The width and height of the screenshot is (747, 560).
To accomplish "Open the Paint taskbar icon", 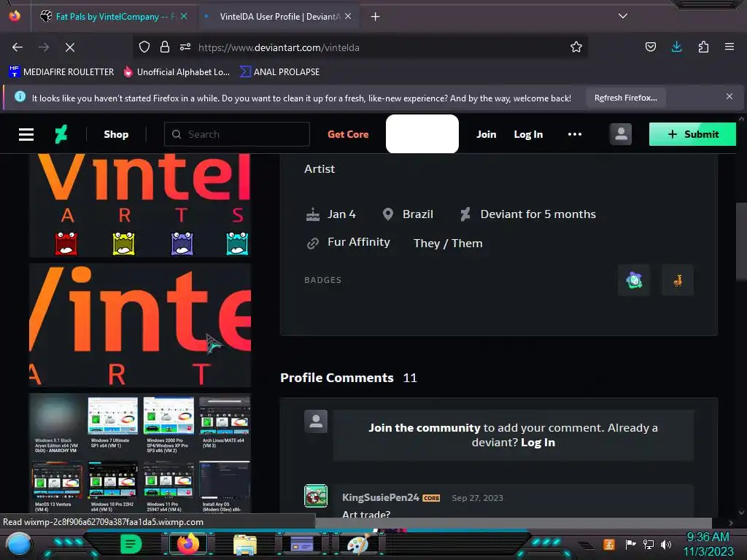I will click(357, 544).
